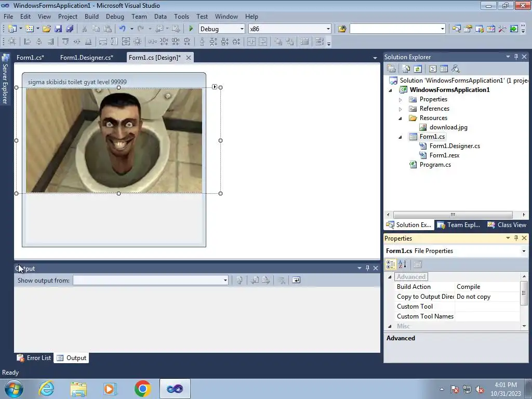The height and width of the screenshot is (399, 532).
Task: Collapse the Resources folder node
Action: (x=401, y=118)
